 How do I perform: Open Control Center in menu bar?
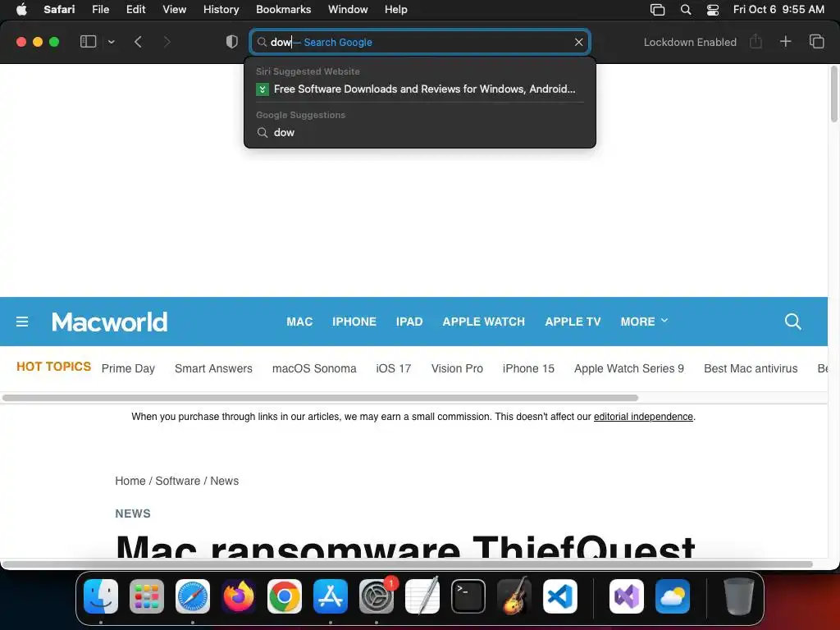click(713, 9)
